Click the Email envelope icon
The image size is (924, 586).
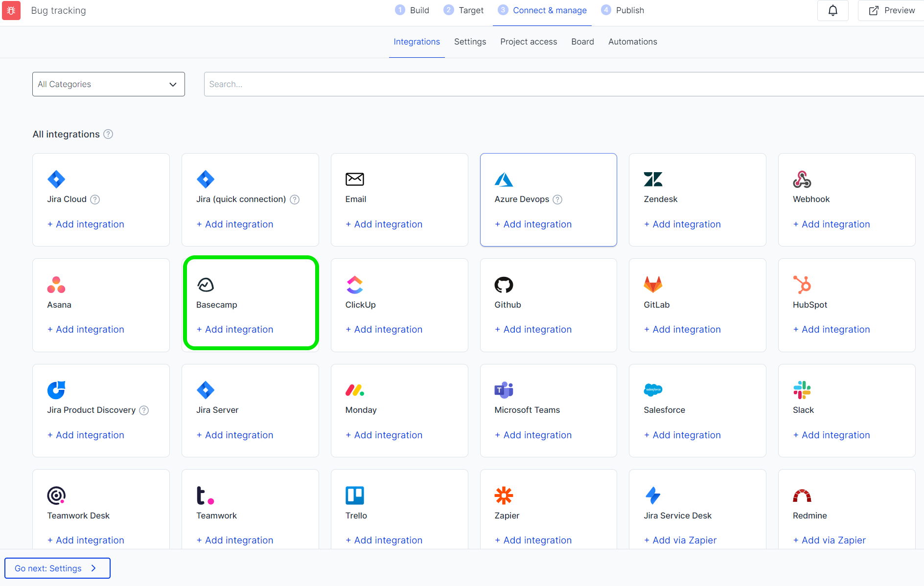click(355, 179)
